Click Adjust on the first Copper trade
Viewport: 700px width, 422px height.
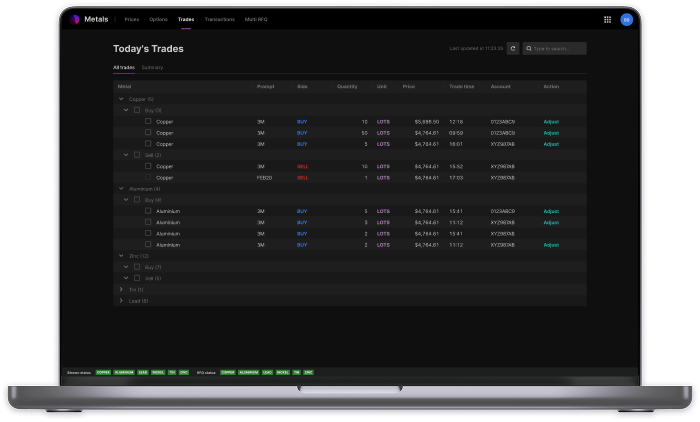pos(550,121)
